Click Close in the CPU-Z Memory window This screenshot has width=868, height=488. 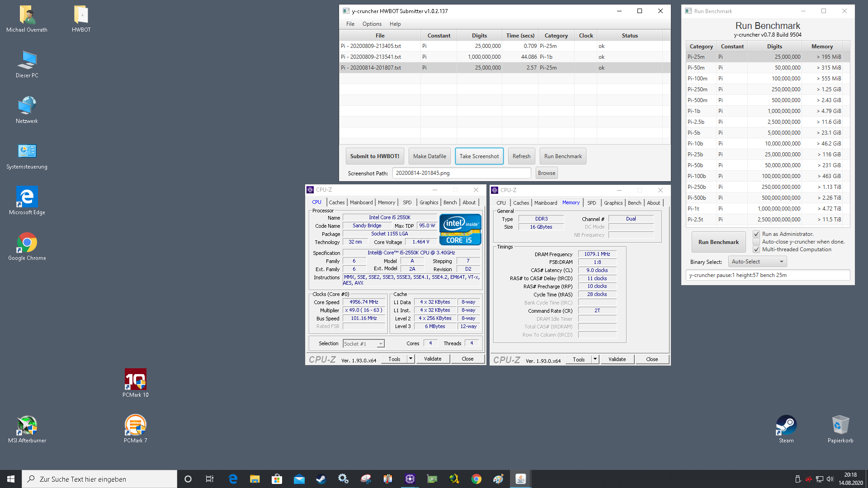[652, 359]
